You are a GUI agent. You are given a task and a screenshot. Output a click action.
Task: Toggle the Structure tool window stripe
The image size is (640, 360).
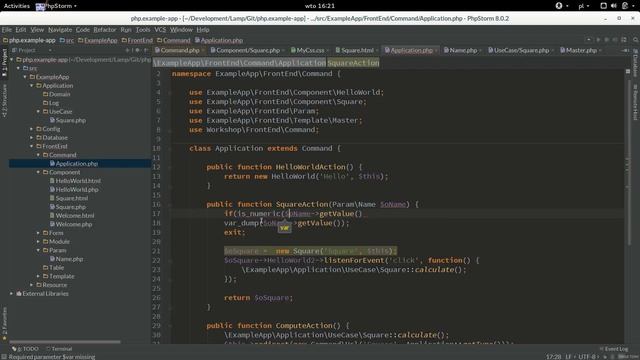click(4, 101)
